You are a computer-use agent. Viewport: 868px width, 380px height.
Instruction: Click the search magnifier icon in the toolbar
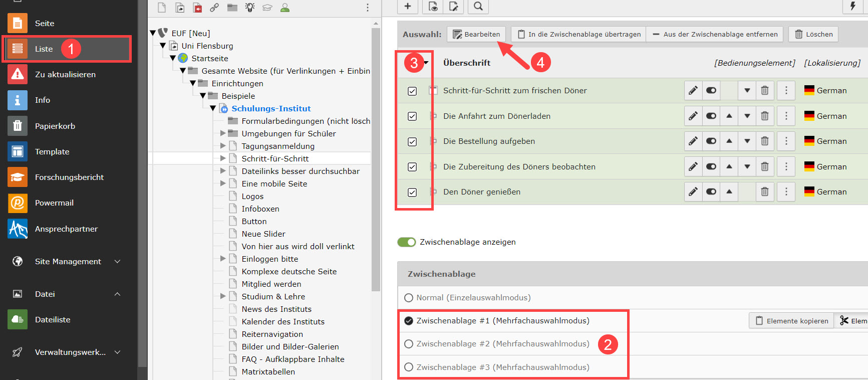pyautogui.click(x=478, y=6)
